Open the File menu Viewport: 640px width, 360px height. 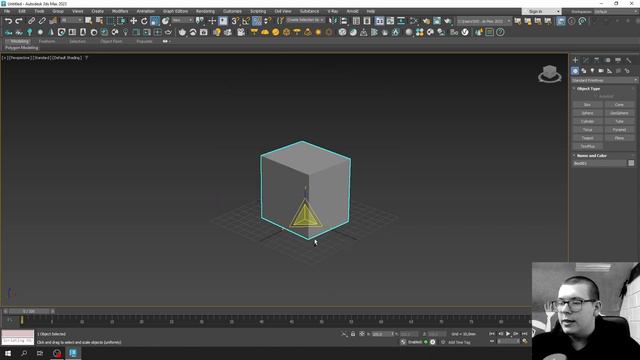pos(7,11)
